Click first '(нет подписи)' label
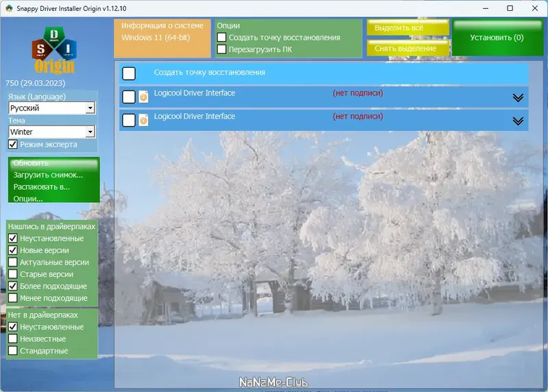548x392 pixels. click(358, 93)
